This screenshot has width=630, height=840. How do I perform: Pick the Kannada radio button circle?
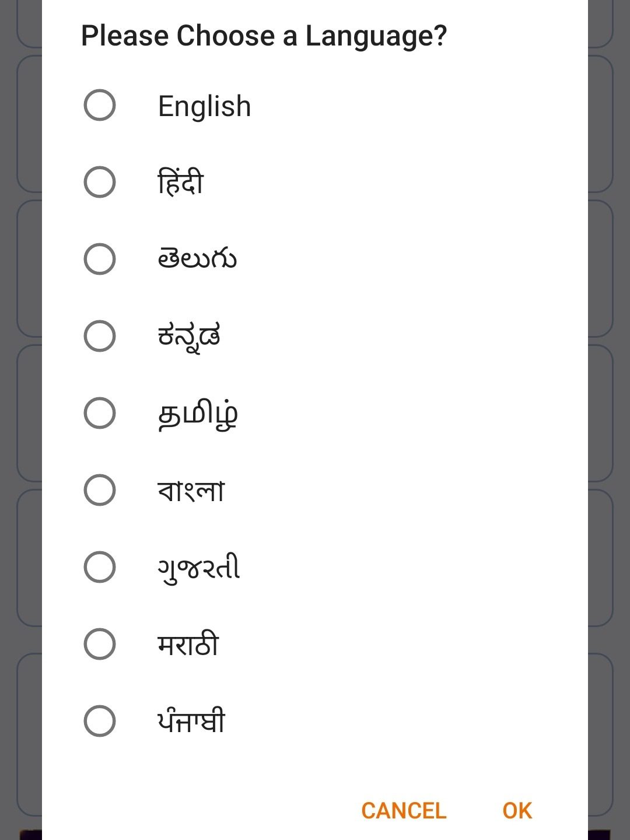click(100, 336)
